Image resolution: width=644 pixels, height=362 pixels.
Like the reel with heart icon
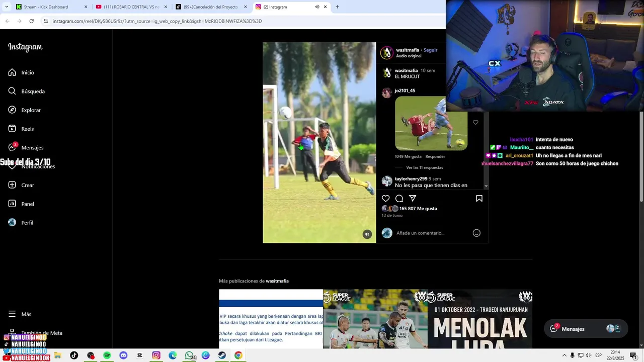point(385,199)
